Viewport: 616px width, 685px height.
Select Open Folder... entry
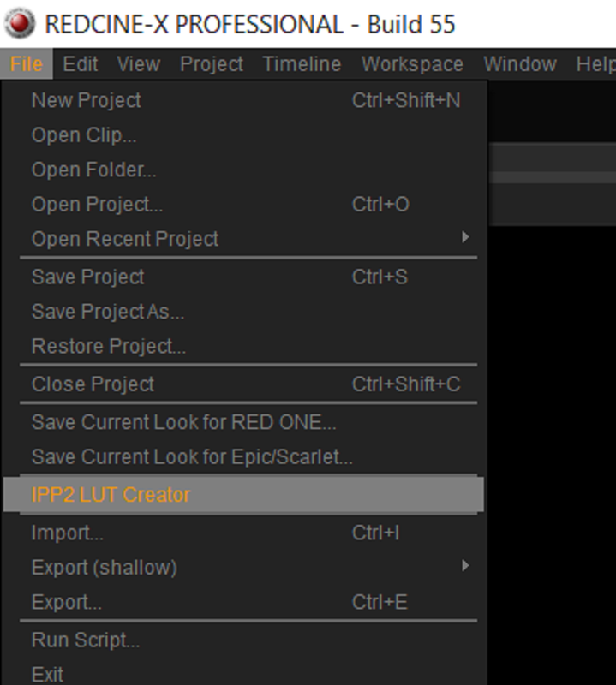pos(243,170)
